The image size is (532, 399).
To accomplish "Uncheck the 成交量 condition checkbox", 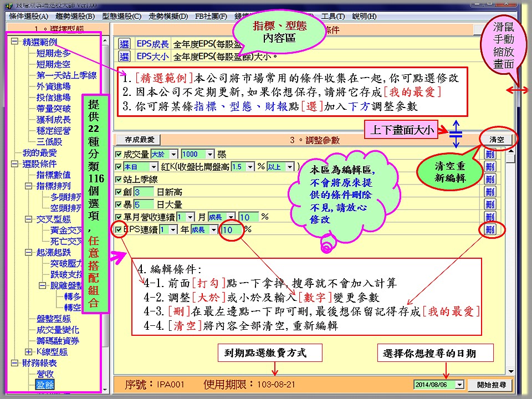I will click(x=118, y=154).
